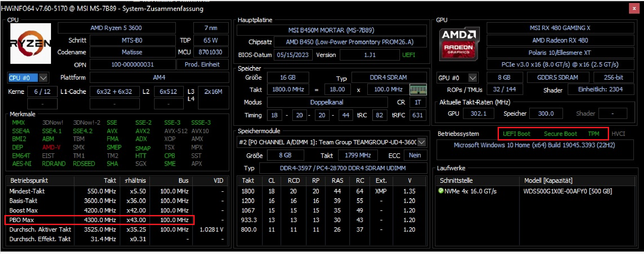Click the Prod. Einheit button
This screenshot has height=254, width=644.
click(202, 64)
